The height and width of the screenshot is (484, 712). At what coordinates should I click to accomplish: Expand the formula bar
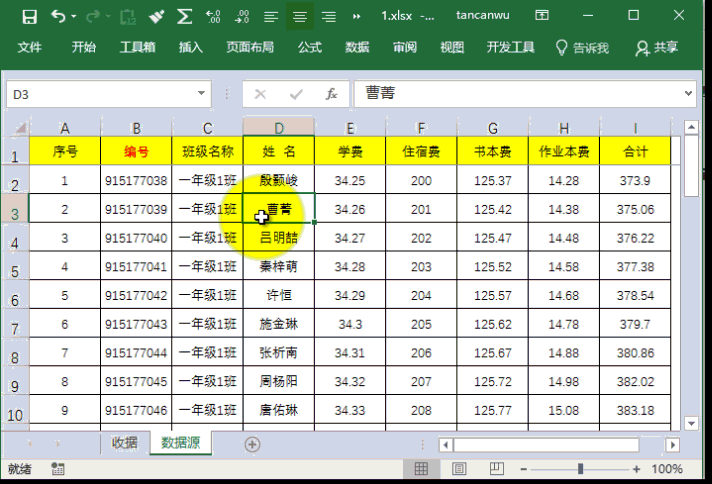click(x=688, y=94)
